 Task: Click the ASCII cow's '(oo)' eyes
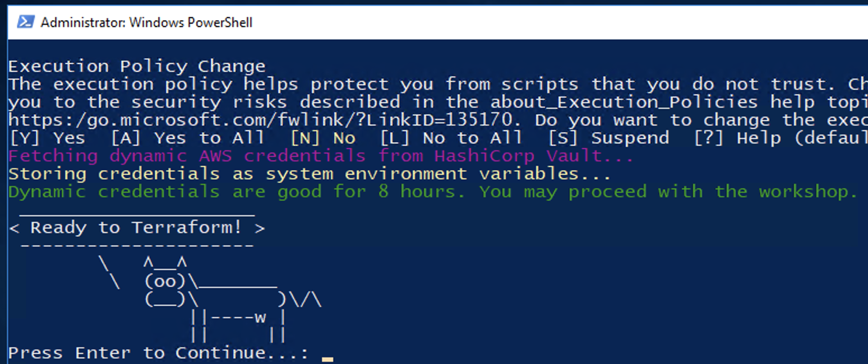click(x=165, y=281)
